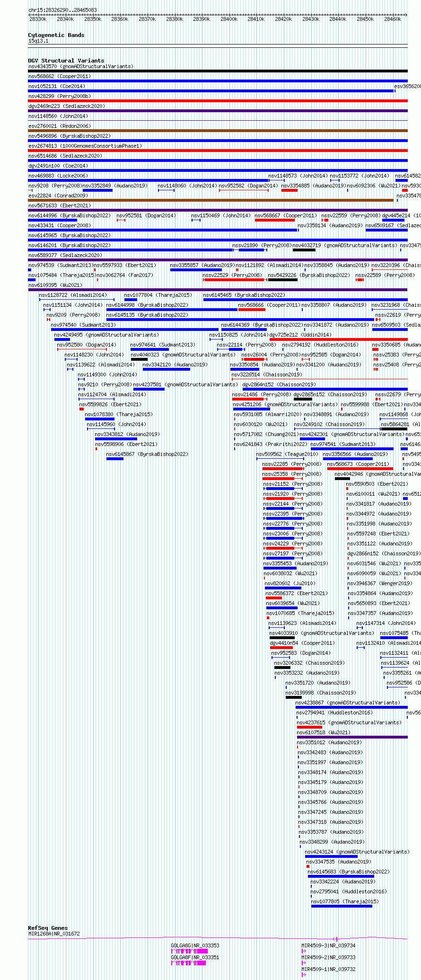The height and width of the screenshot is (980, 421).
Task: Click the purple bar under nsv6107518
Action: click(352, 737)
